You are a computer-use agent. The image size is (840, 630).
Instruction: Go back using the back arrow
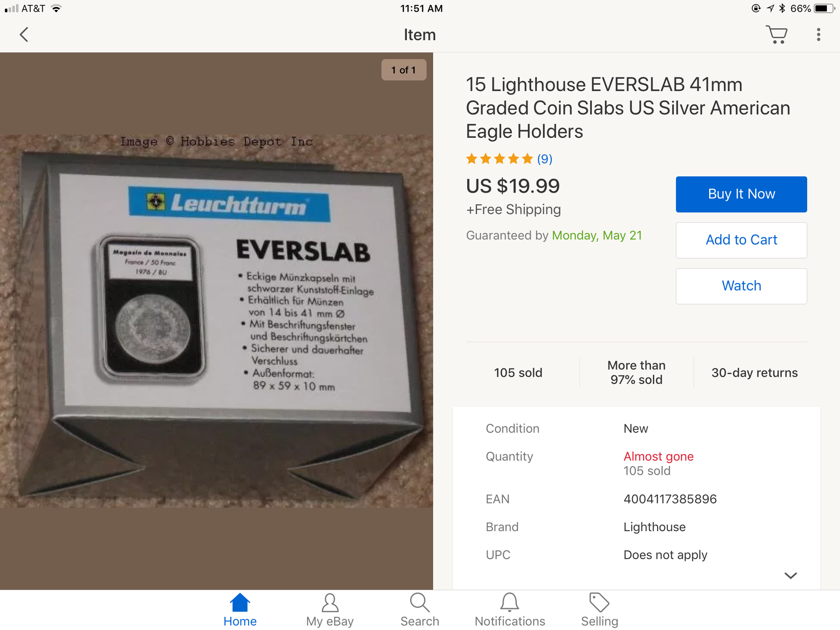24,35
